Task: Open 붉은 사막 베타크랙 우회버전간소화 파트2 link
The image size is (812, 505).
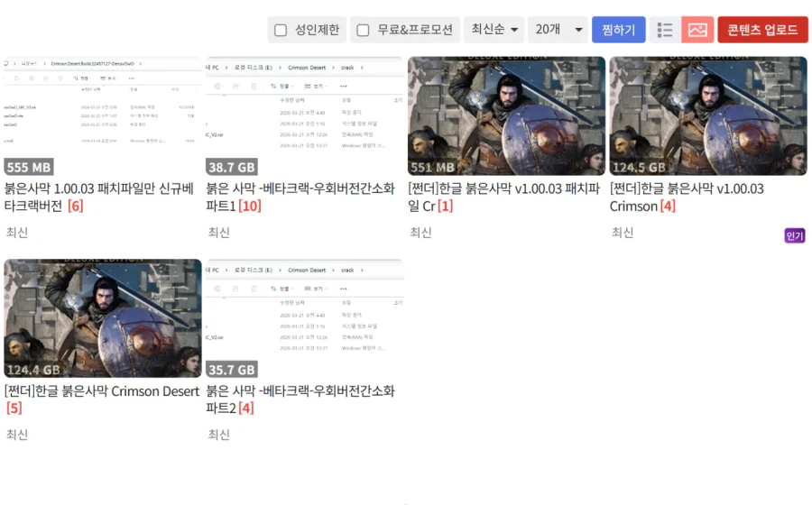Action: [300, 399]
